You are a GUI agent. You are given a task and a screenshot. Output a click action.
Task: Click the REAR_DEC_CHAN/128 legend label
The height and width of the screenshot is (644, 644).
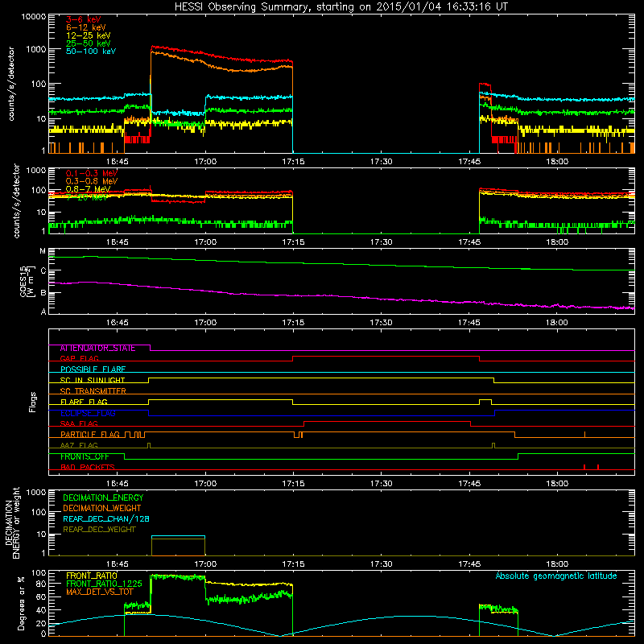[106, 518]
